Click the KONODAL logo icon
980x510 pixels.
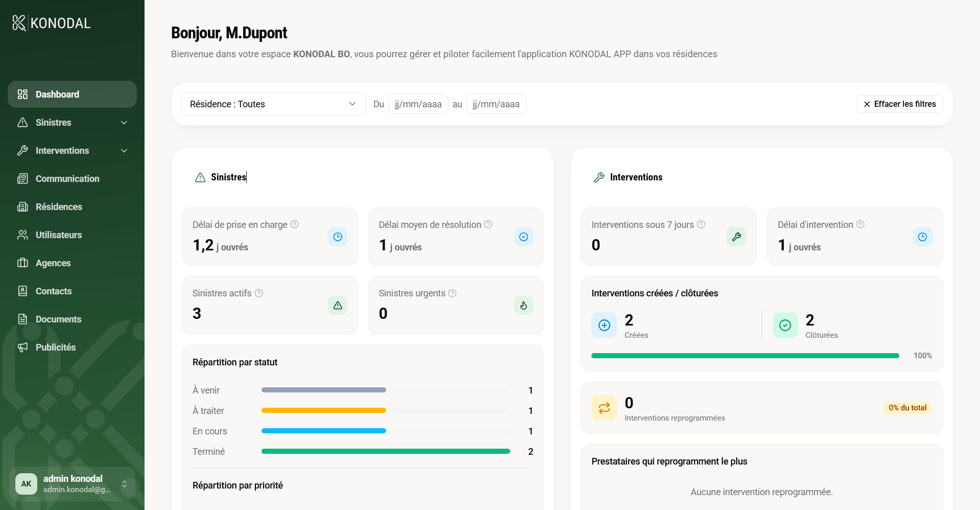19,23
